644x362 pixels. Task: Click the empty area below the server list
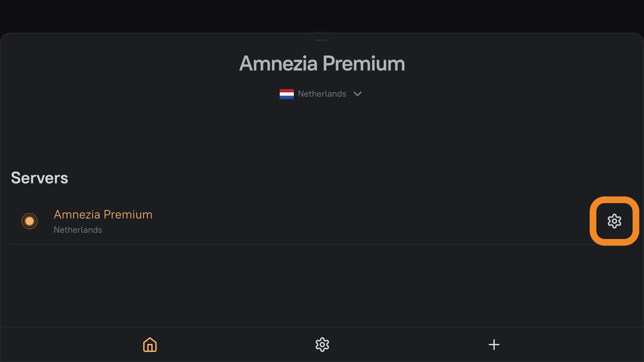(x=322, y=285)
